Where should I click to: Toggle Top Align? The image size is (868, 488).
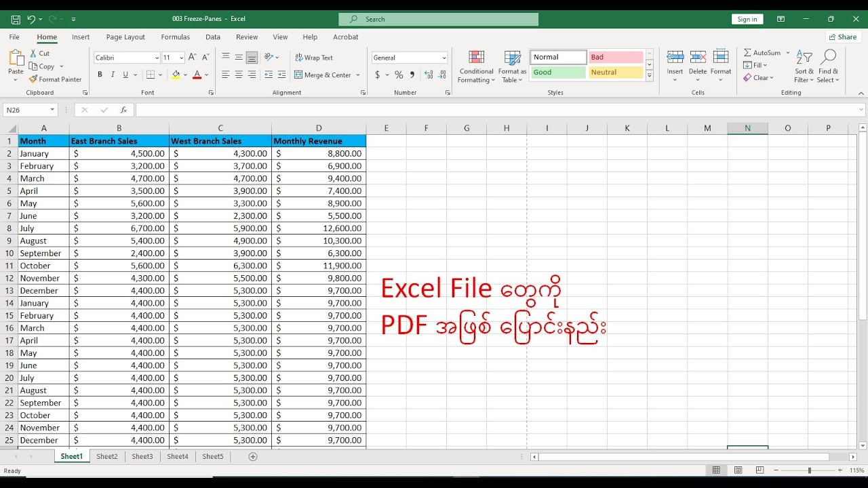click(x=226, y=58)
